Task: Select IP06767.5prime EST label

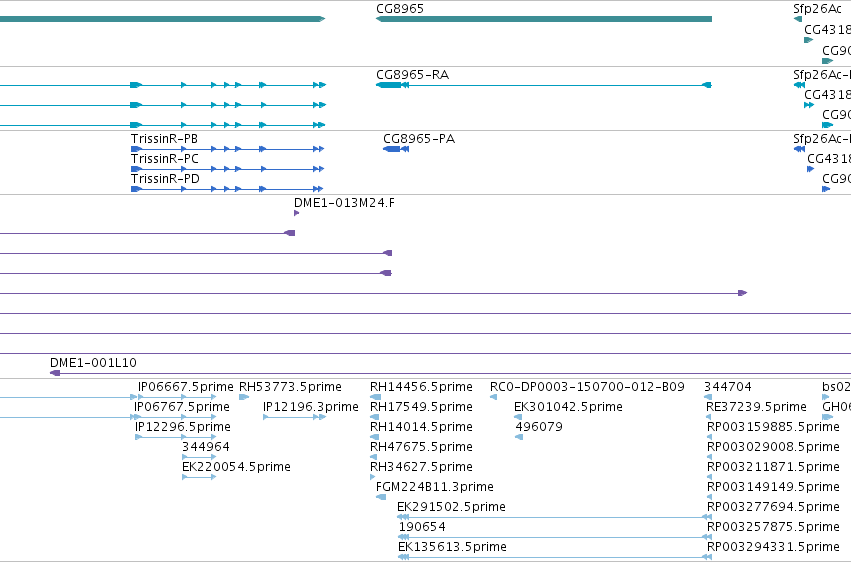Action: point(182,407)
